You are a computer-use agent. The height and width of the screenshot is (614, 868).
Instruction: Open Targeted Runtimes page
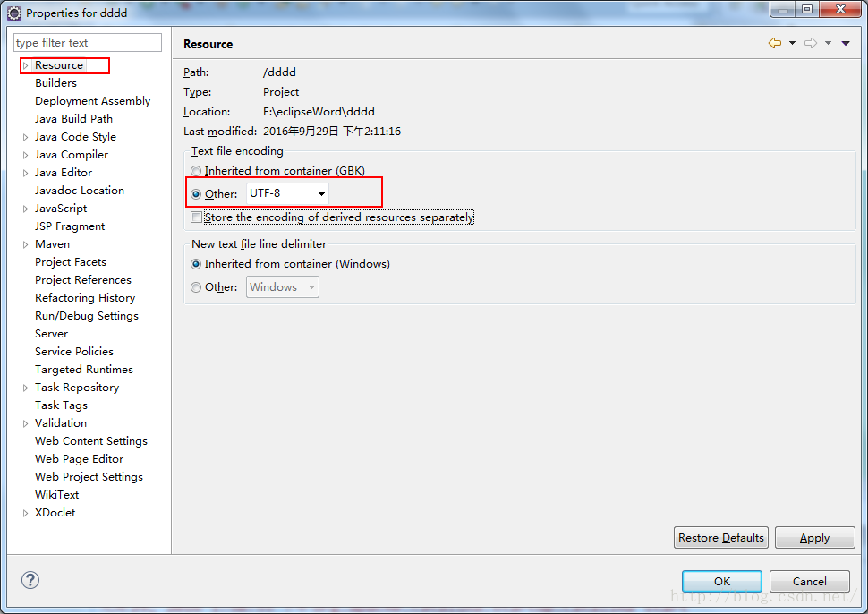(x=83, y=370)
